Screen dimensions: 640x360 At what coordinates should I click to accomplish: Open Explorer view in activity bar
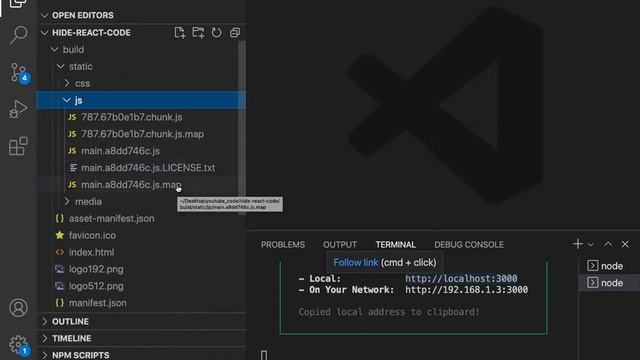(x=18, y=4)
